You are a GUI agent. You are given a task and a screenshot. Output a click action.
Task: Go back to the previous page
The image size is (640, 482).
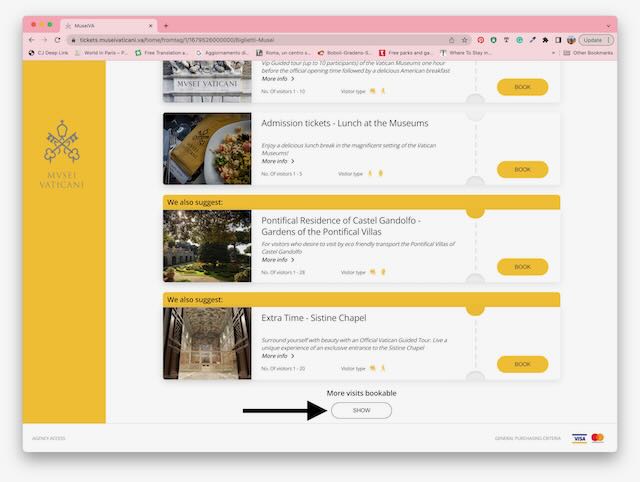click(x=32, y=40)
